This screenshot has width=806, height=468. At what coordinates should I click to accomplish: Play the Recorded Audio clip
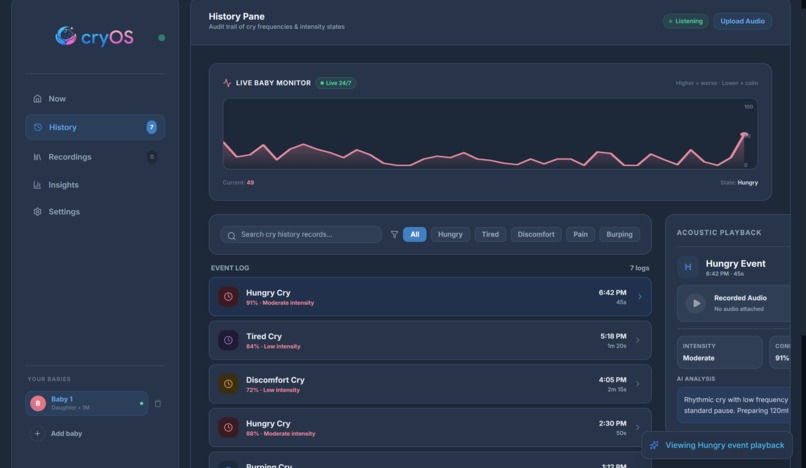(x=695, y=303)
